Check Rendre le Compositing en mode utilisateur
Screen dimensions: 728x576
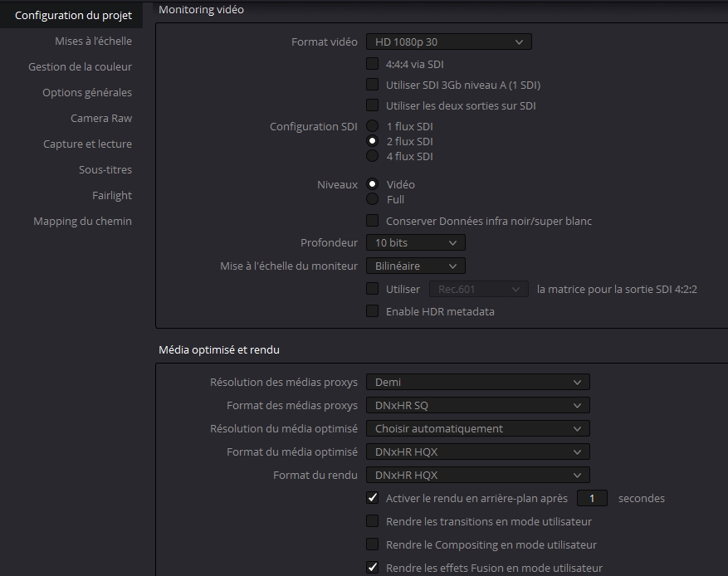coord(373,544)
